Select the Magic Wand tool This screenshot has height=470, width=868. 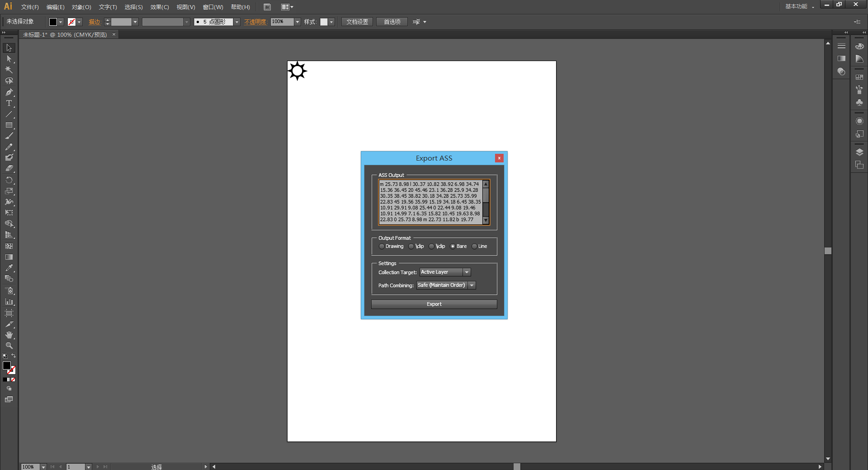coord(9,70)
